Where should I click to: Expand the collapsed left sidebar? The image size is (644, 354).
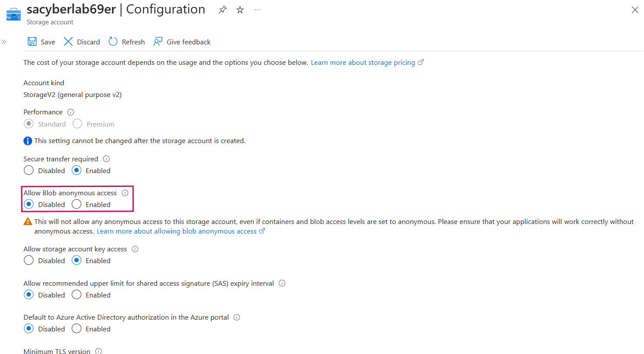[4, 42]
